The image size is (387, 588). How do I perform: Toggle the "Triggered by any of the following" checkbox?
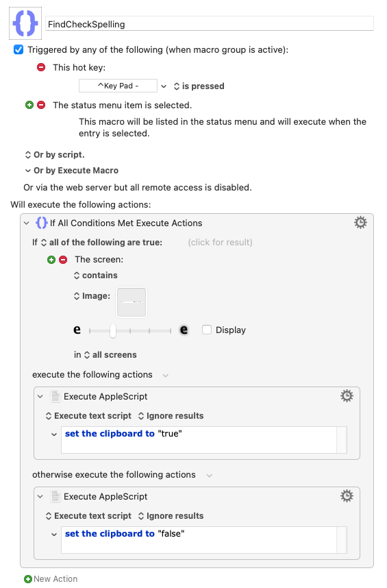18,49
